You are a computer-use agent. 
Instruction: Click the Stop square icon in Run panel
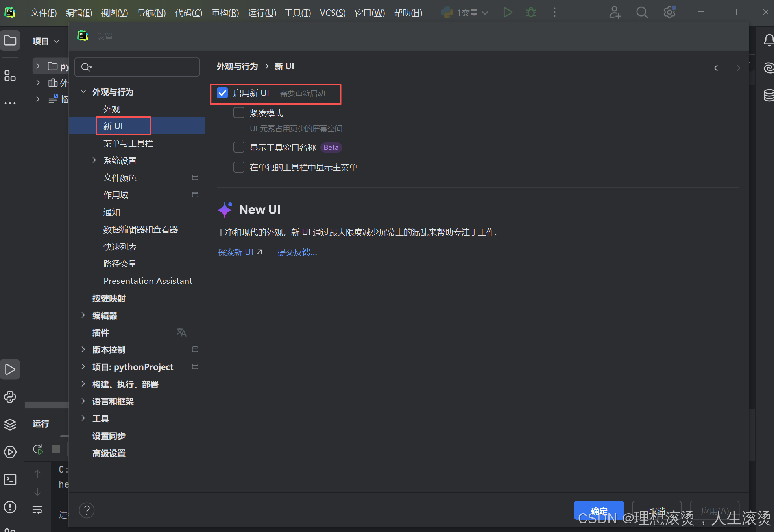56,449
